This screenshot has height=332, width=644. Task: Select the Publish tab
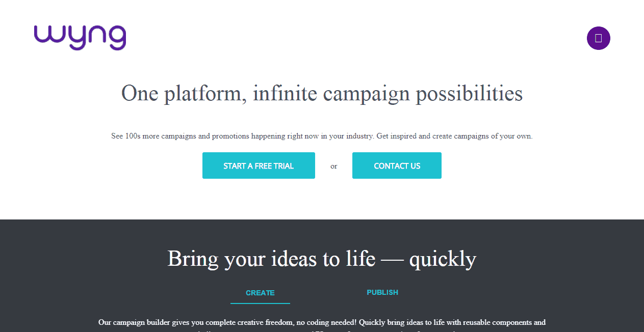(382, 292)
